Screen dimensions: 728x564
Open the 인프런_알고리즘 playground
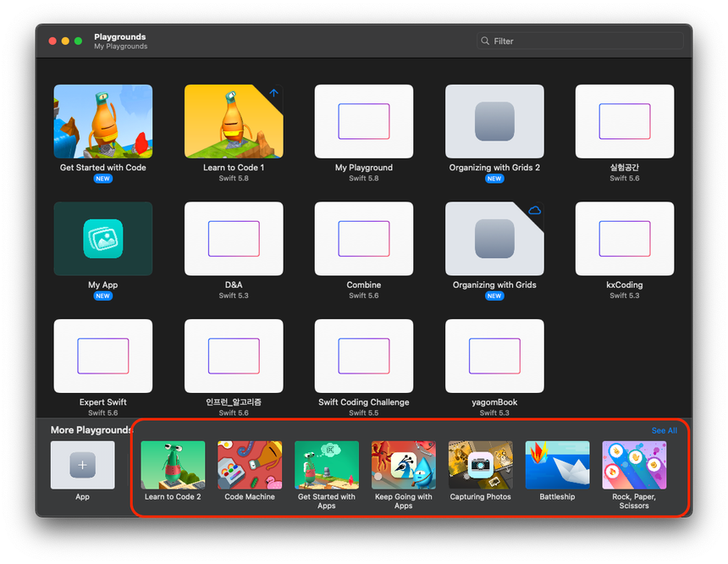[234, 356]
